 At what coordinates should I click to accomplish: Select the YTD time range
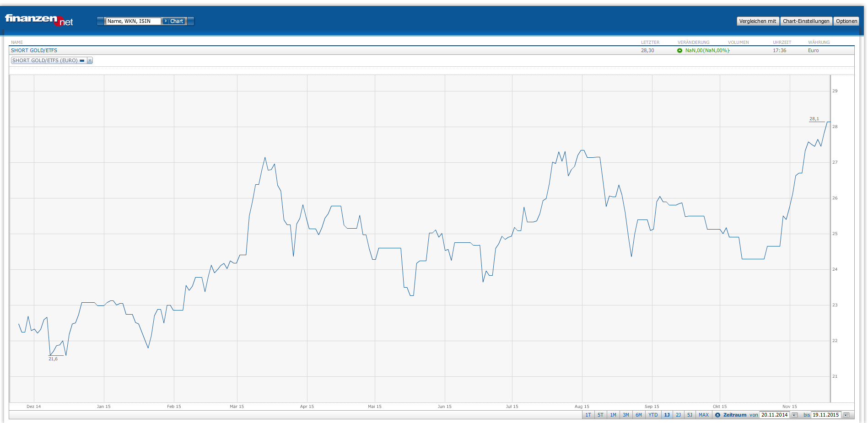(653, 415)
